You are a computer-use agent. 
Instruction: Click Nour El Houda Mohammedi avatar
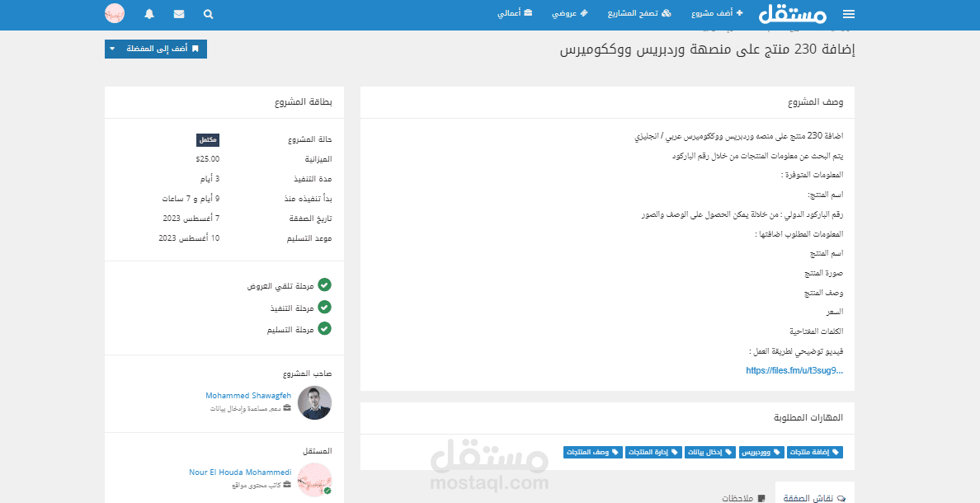(x=314, y=479)
